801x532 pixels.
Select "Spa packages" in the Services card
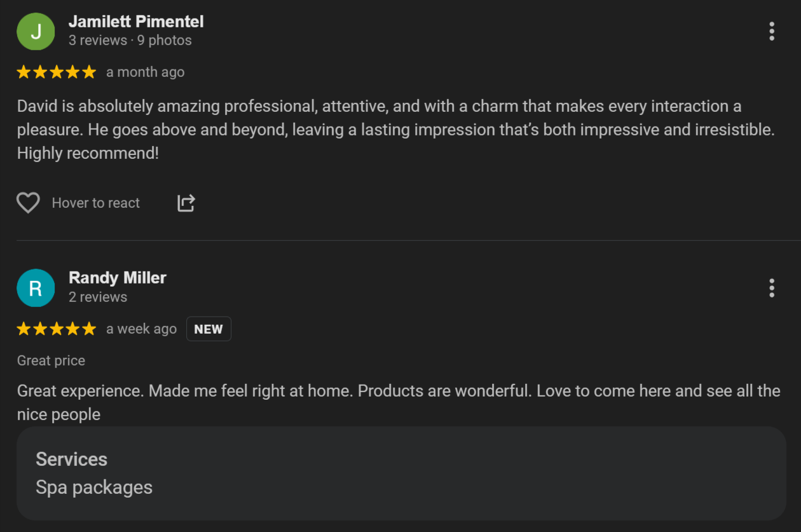coord(94,488)
